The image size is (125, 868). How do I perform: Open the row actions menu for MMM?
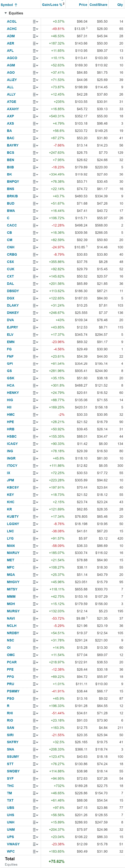[x=35, y=596]
